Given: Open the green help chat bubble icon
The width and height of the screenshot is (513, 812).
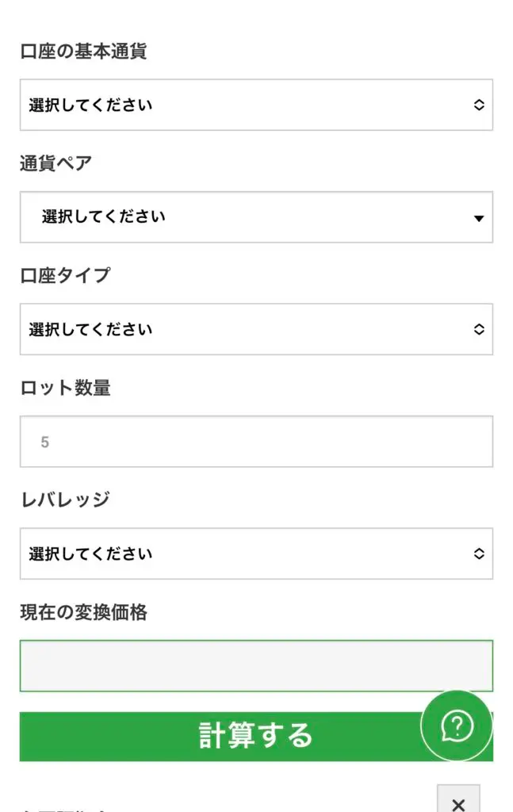Looking at the screenshot, I should click(x=457, y=726).
